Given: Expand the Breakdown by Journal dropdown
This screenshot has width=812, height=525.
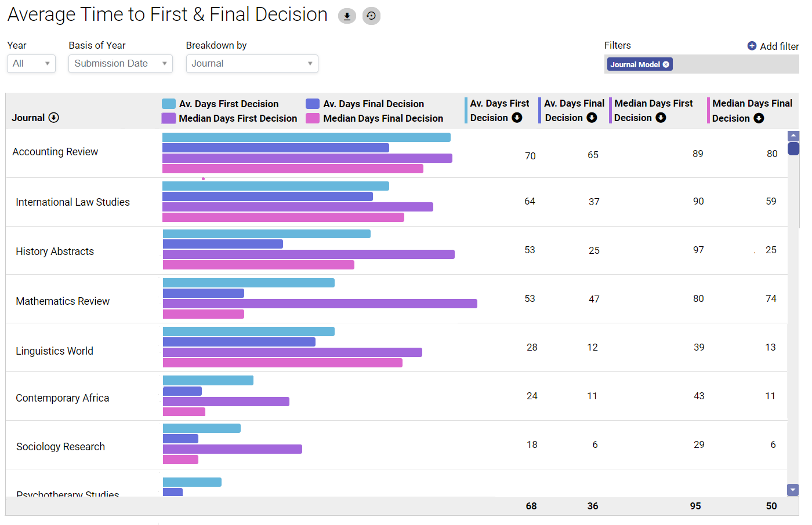Looking at the screenshot, I should click(252, 64).
